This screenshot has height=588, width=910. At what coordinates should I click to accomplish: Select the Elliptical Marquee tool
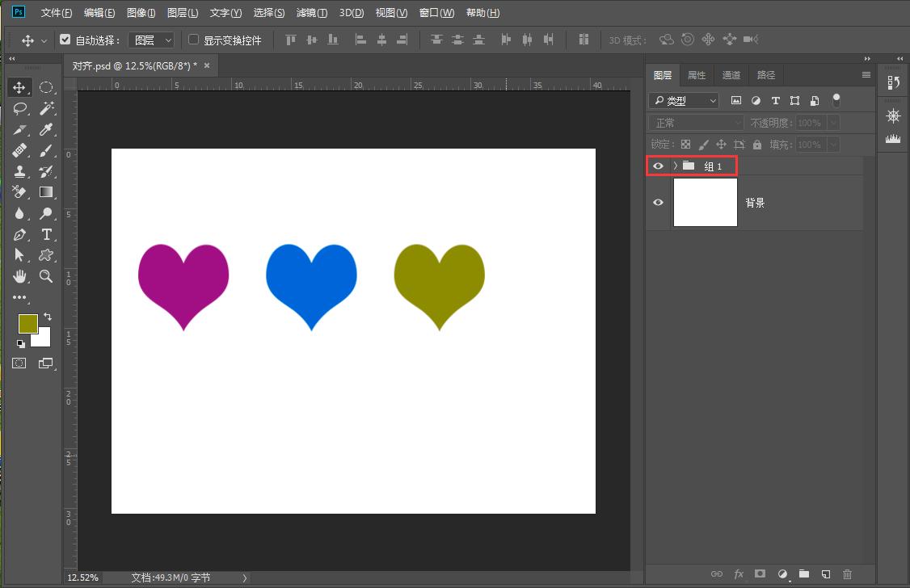tap(47, 87)
